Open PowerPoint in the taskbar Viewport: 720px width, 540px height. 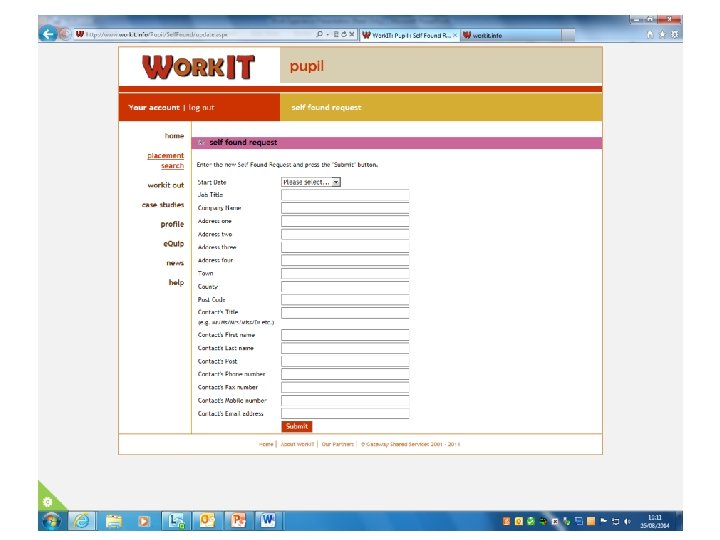238,521
